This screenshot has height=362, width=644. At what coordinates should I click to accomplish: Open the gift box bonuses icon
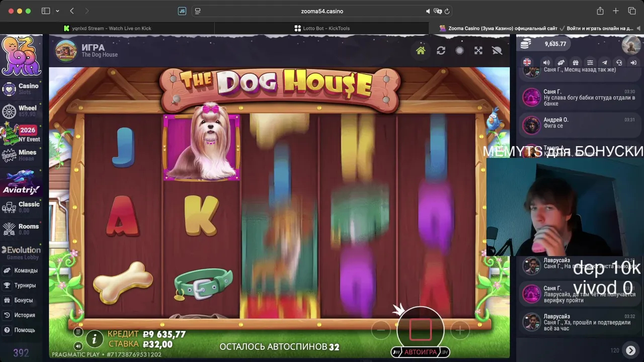pyautogui.click(x=576, y=62)
